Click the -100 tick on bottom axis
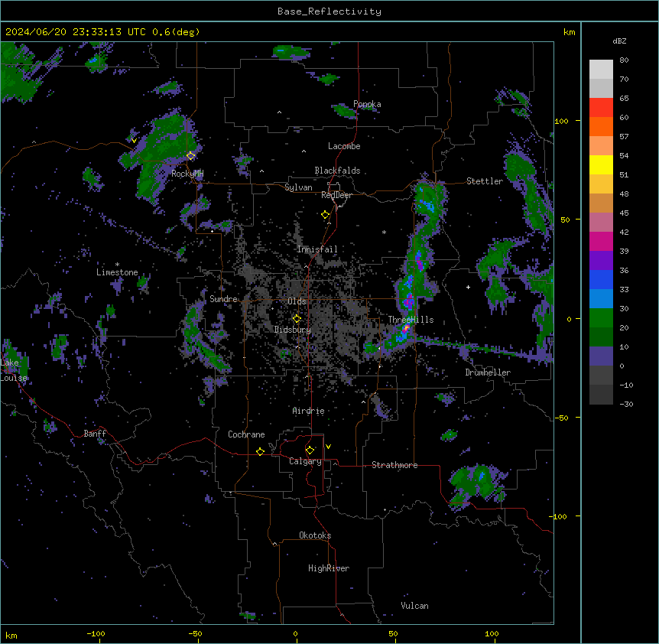The width and height of the screenshot is (659, 644). [96, 633]
